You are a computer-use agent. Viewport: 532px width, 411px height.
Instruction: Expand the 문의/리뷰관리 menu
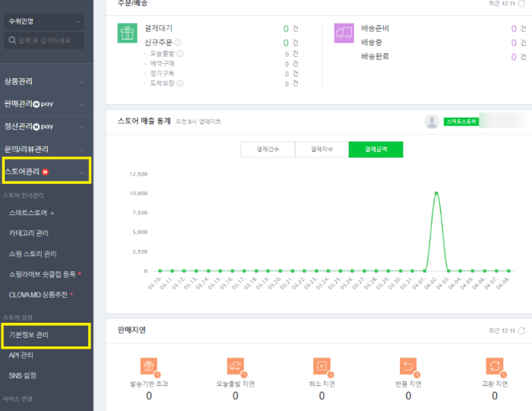pos(46,149)
